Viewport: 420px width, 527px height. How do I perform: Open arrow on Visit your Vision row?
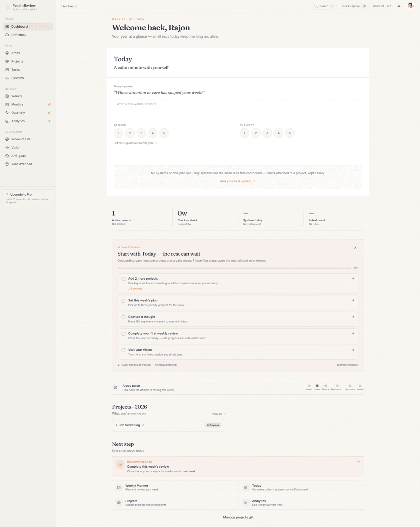pyautogui.click(x=353, y=350)
